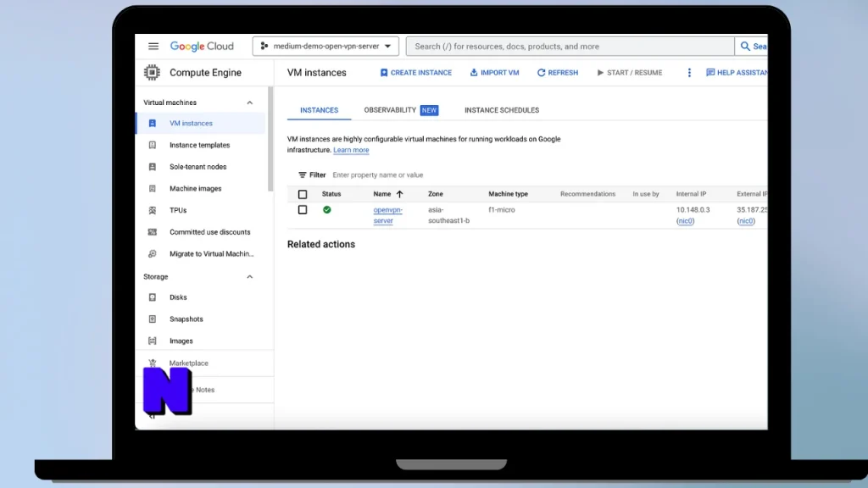
Task: Open the Help Assistant button
Action: 737,73
